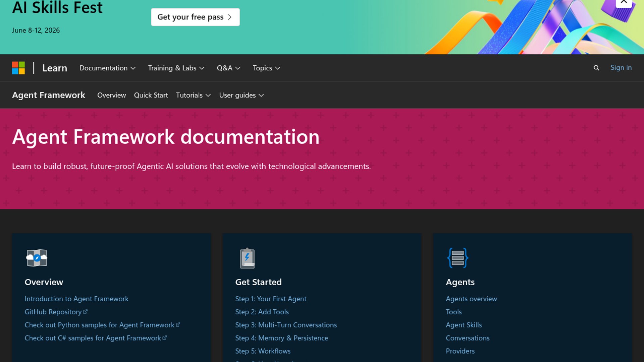This screenshot has width=644, height=362.
Task: Open Introduction to Agent Framework
Action: (76, 299)
